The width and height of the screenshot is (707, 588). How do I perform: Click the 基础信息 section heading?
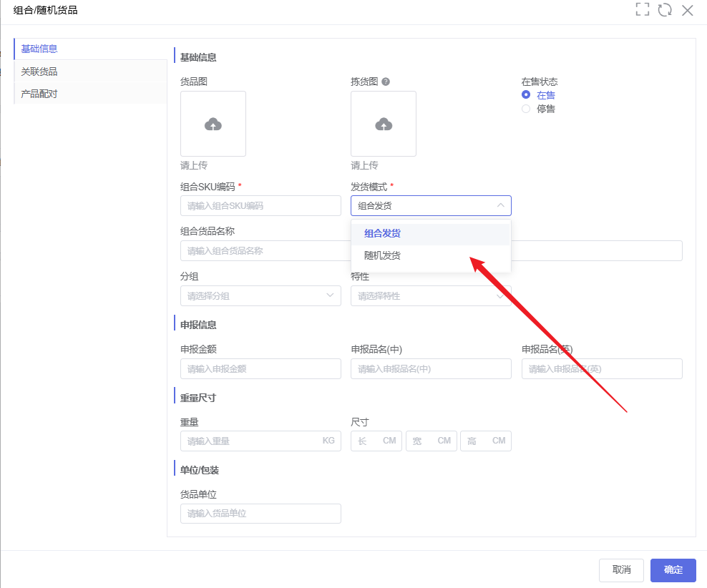pyautogui.click(x=198, y=57)
